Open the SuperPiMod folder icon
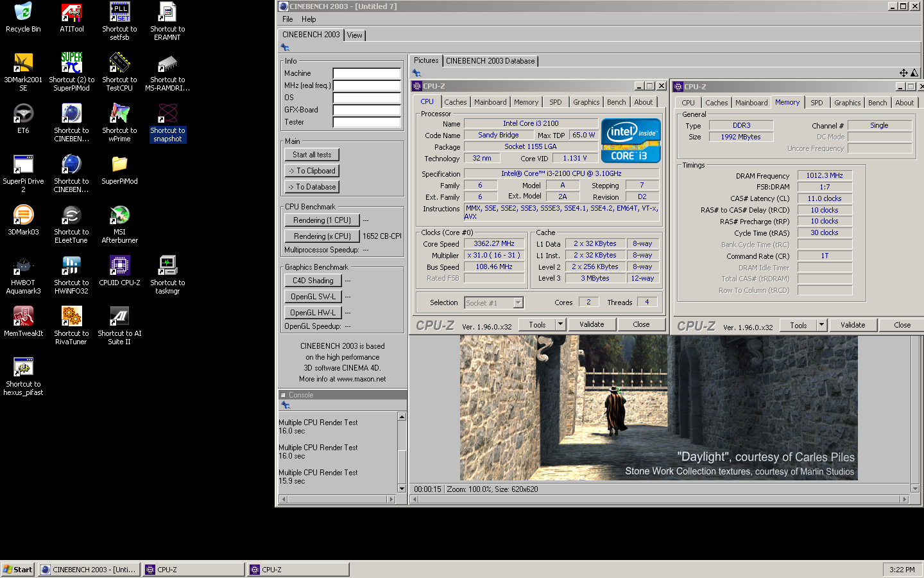The image size is (924, 578). (119, 170)
